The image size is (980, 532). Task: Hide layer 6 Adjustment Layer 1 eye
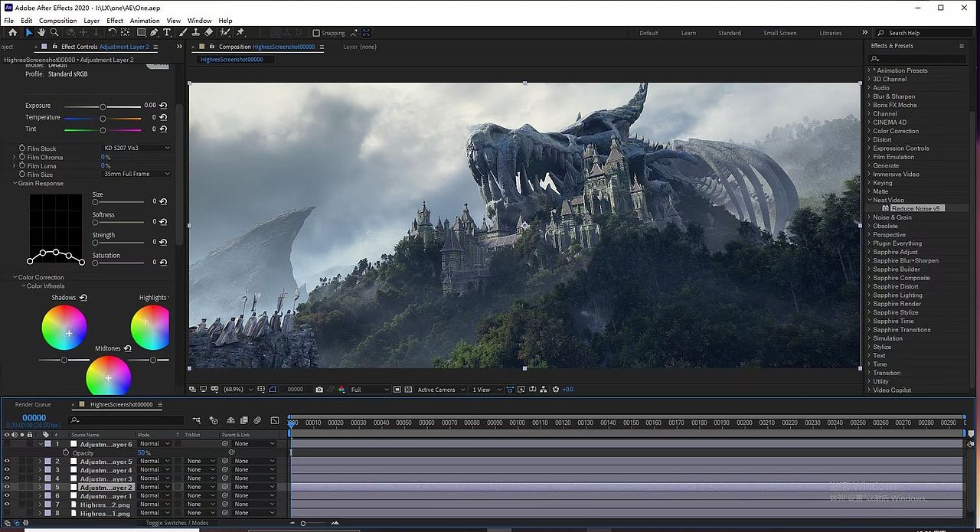[7, 496]
